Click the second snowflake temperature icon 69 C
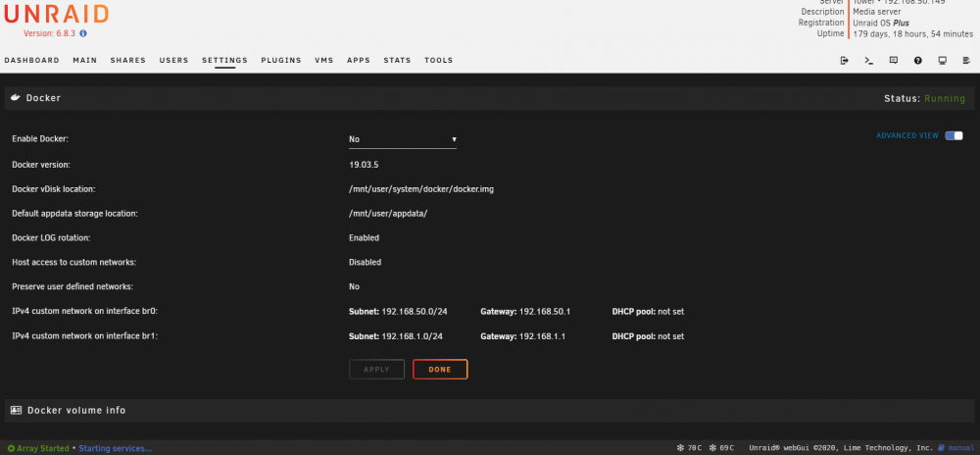980x455 pixels. (x=712, y=448)
